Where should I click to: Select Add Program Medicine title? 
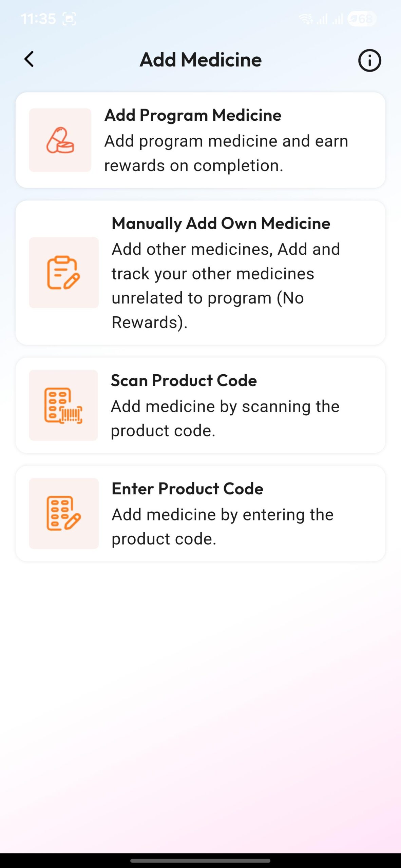(x=193, y=115)
